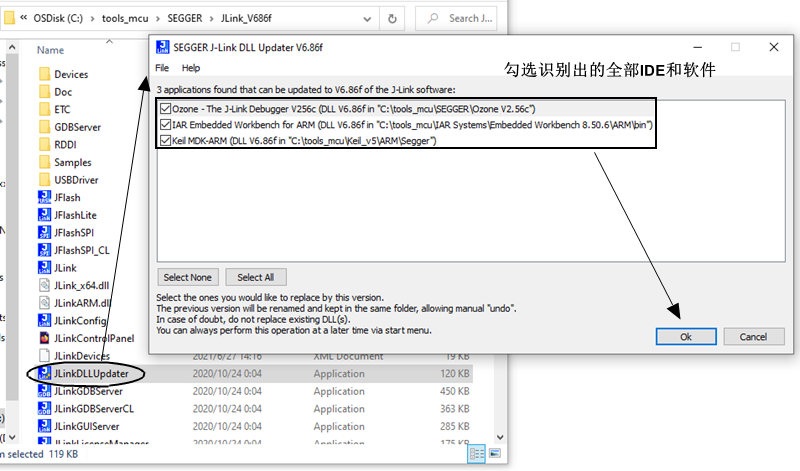The height and width of the screenshot is (471, 800).
Task: Uncheck the Keil MDK-ARM checkbox
Action: point(165,140)
